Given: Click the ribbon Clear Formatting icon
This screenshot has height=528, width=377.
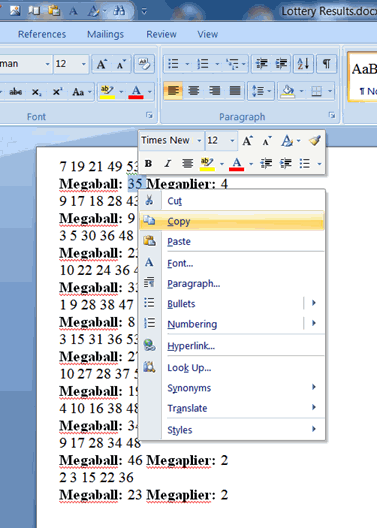Looking at the screenshot, I should click(x=144, y=64).
